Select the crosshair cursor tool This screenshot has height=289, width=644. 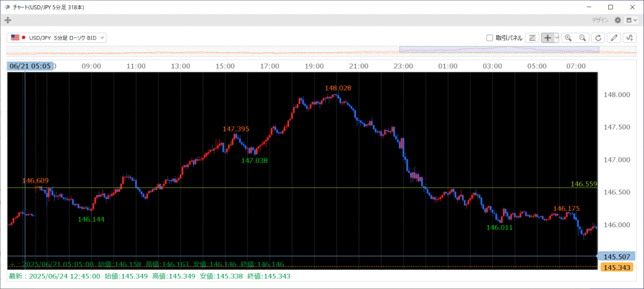548,38
